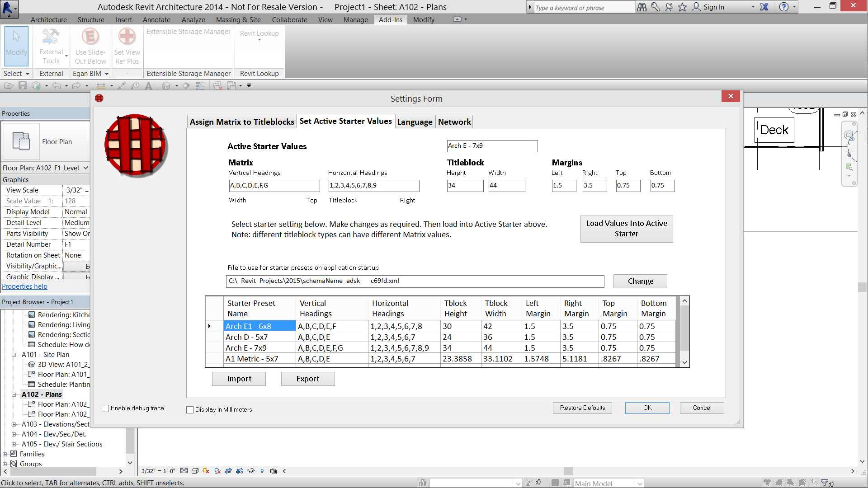This screenshot has height=488, width=868.
Task: Click the Undo arrow icon
Action: point(56,86)
